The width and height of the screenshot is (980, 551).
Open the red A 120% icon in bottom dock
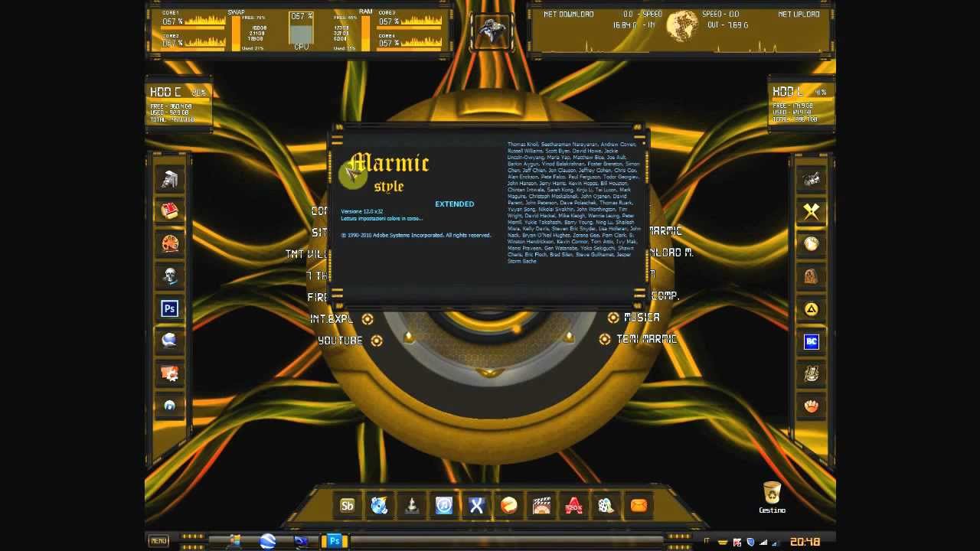point(573,505)
